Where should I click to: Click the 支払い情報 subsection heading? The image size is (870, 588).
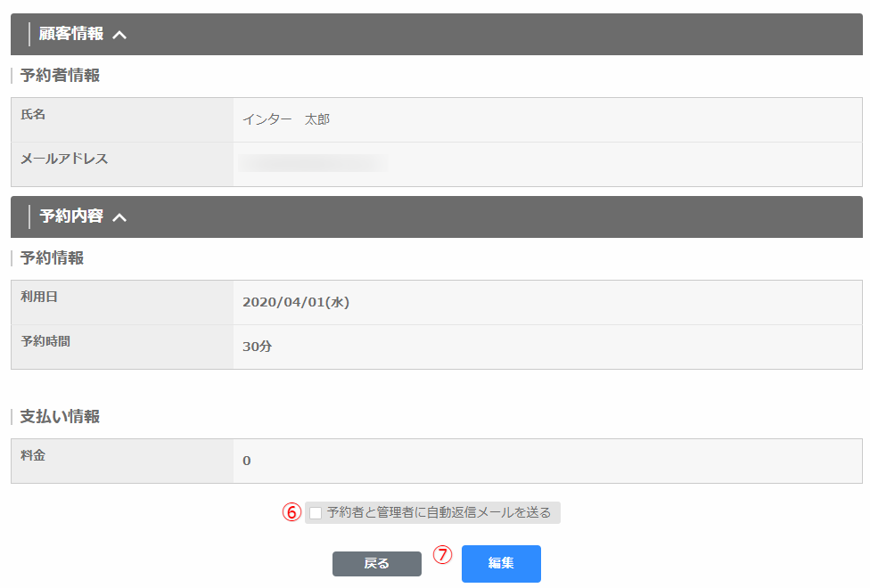click(x=60, y=416)
